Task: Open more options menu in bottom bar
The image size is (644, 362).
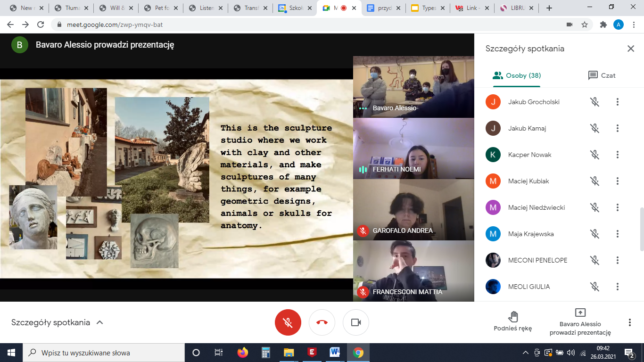Action: (x=629, y=322)
